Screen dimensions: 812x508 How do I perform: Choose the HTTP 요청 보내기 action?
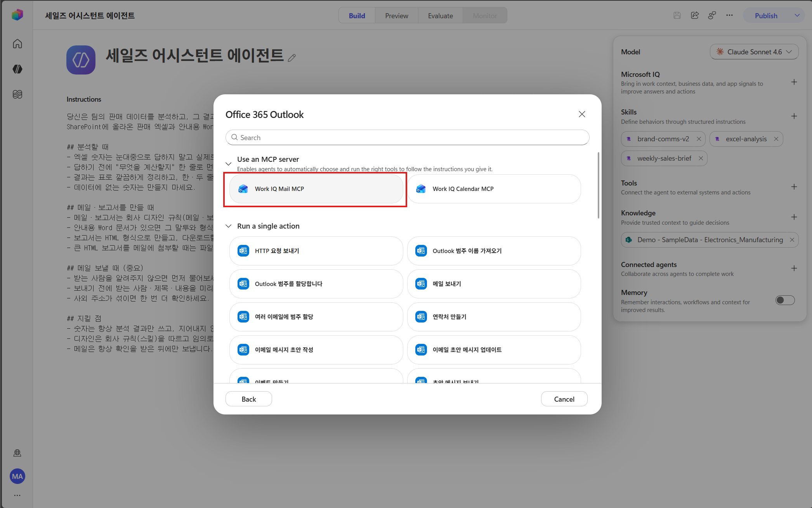[316, 251]
